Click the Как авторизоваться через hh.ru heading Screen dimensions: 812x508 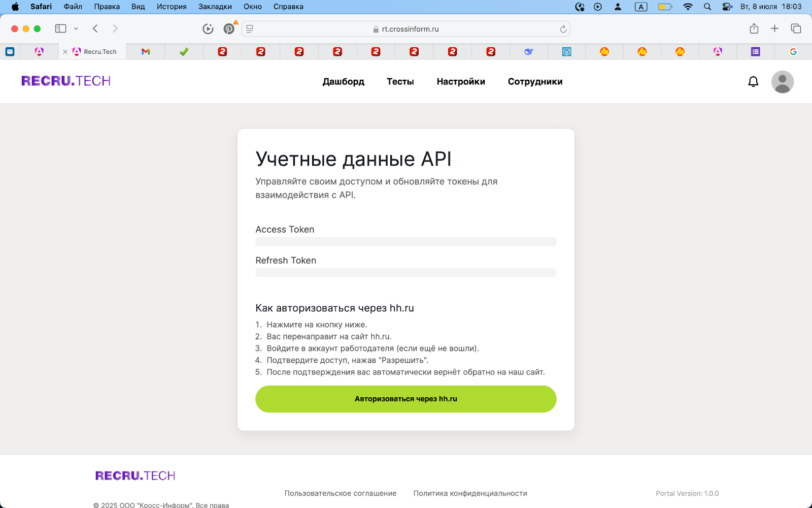(x=335, y=308)
